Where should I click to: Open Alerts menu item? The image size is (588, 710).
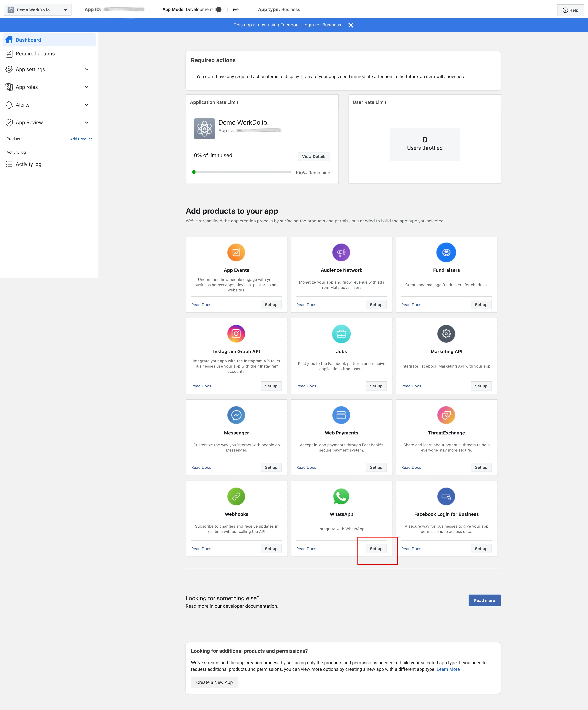coord(49,105)
